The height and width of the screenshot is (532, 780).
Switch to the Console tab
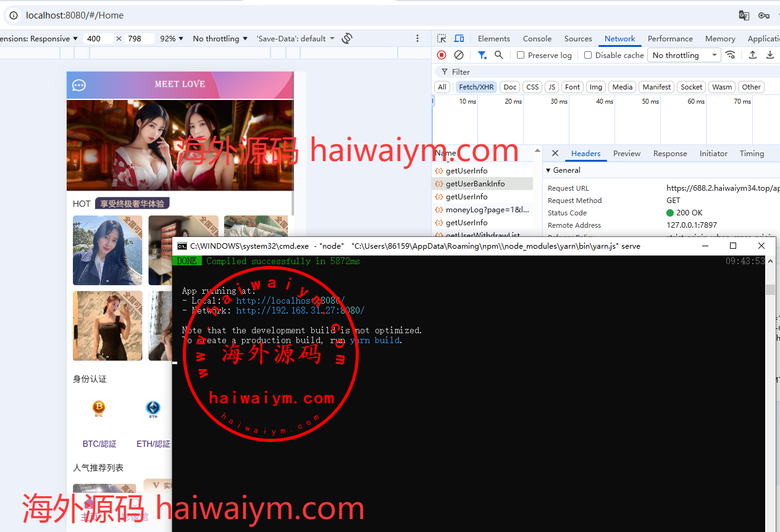(x=537, y=38)
